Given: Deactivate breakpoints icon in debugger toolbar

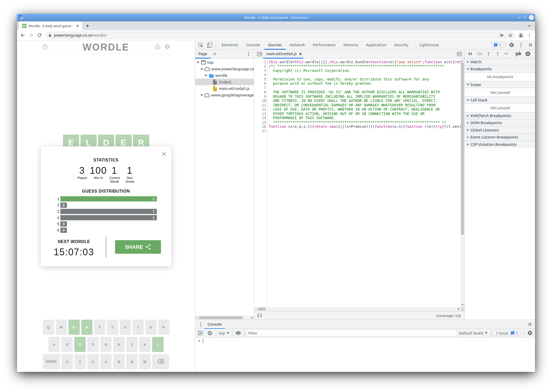Looking at the screenshot, I should (x=518, y=54).
